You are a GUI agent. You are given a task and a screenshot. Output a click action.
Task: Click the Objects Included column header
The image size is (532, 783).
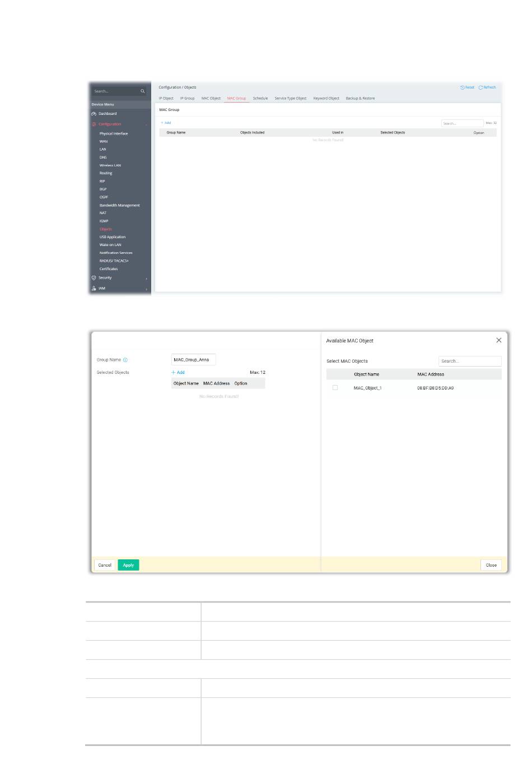click(252, 133)
